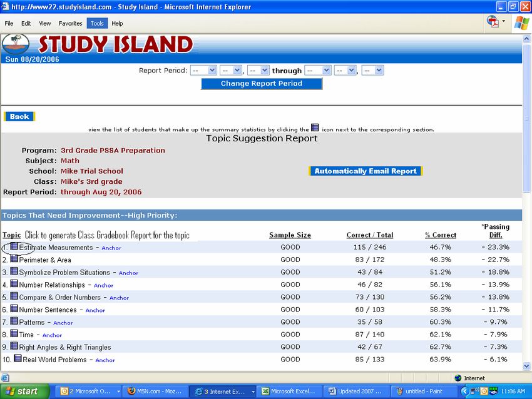Click the Internet zone globe icon

pos(458,378)
